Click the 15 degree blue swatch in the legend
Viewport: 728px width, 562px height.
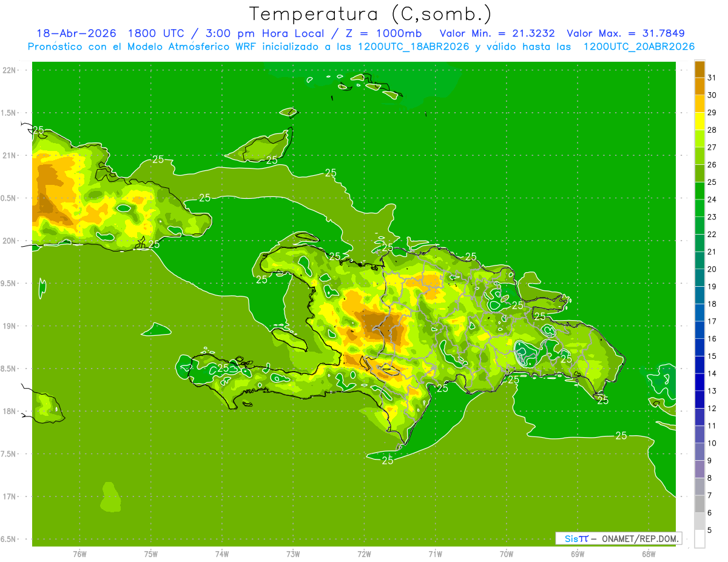click(x=699, y=347)
